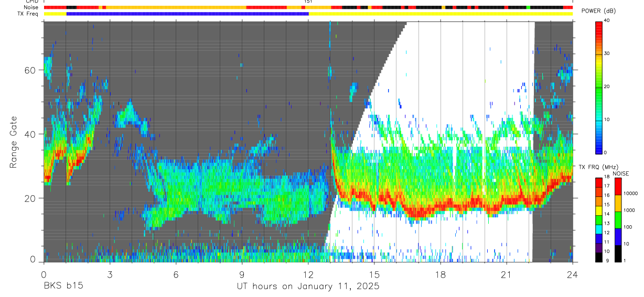
Task: Click the TX FRQ (MHz) color scale
Action: point(598,219)
